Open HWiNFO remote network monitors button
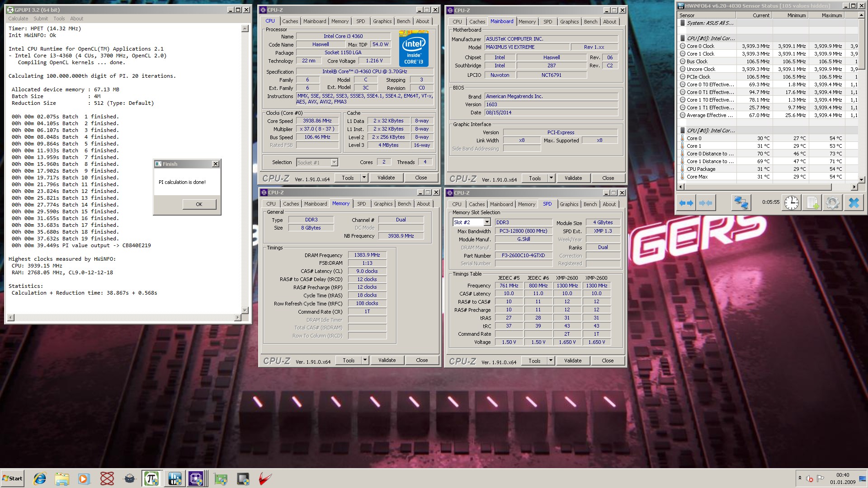This screenshot has height=488, width=868. 741,203
